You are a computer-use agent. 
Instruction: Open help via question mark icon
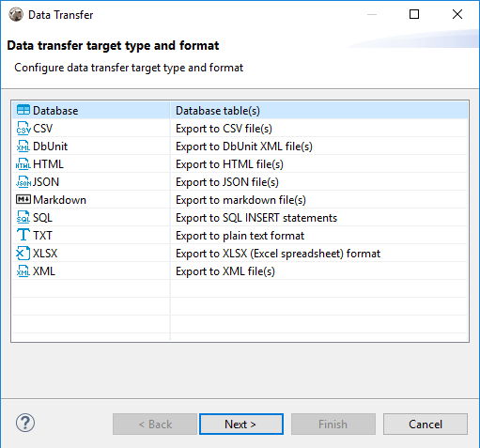(25, 423)
